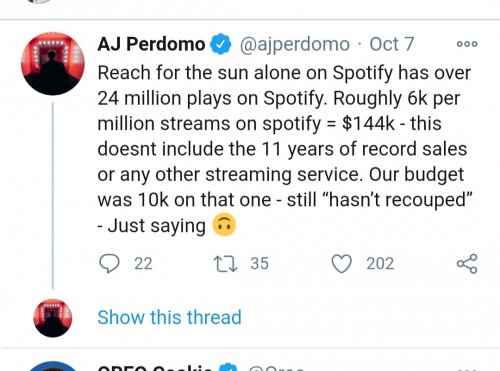
Task: Click AJ Perdomo's verified badge
Action: tap(220, 44)
